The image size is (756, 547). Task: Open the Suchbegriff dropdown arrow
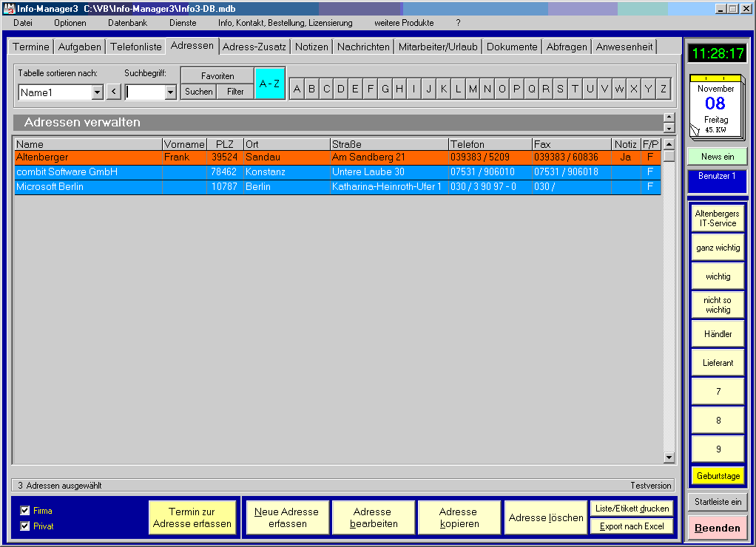171,92
